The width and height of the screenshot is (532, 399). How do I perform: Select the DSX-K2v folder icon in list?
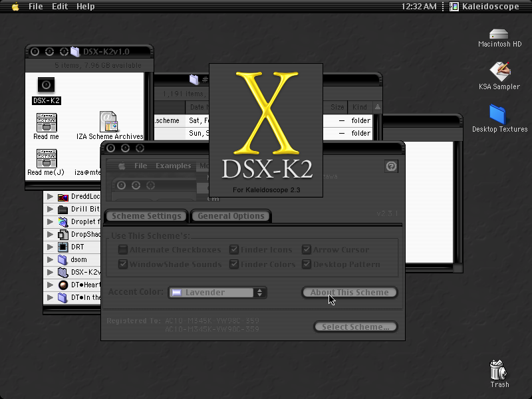[x=63, y=272]
